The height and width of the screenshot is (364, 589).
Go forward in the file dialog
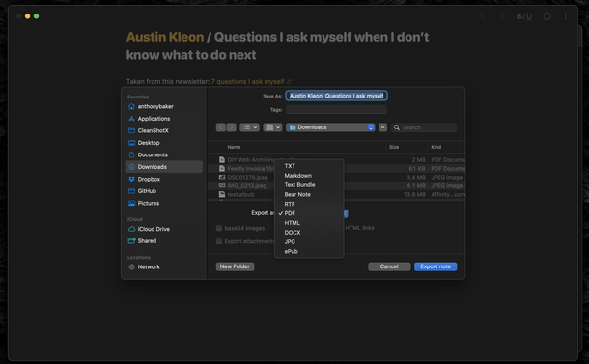click(232, 127)
